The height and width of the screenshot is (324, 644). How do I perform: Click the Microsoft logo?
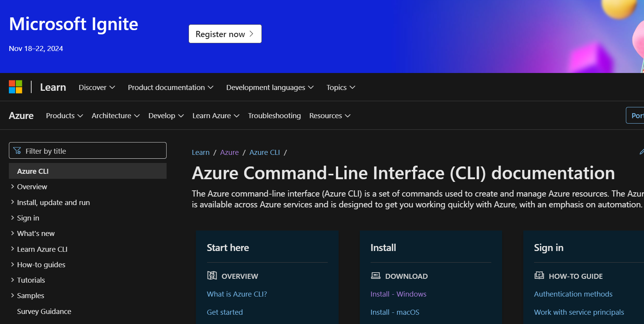(15, 87)
